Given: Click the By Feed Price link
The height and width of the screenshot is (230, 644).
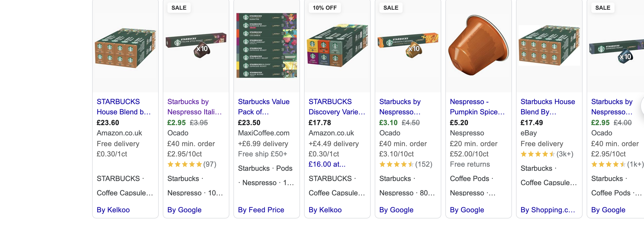Looking at the screenshot, I should point(261,210).
